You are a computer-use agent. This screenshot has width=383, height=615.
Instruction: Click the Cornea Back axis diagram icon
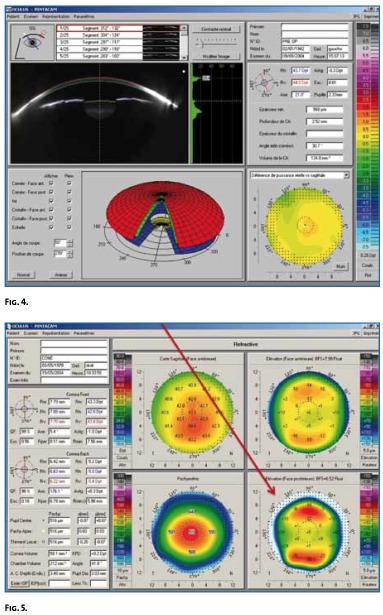coord(24,469)
